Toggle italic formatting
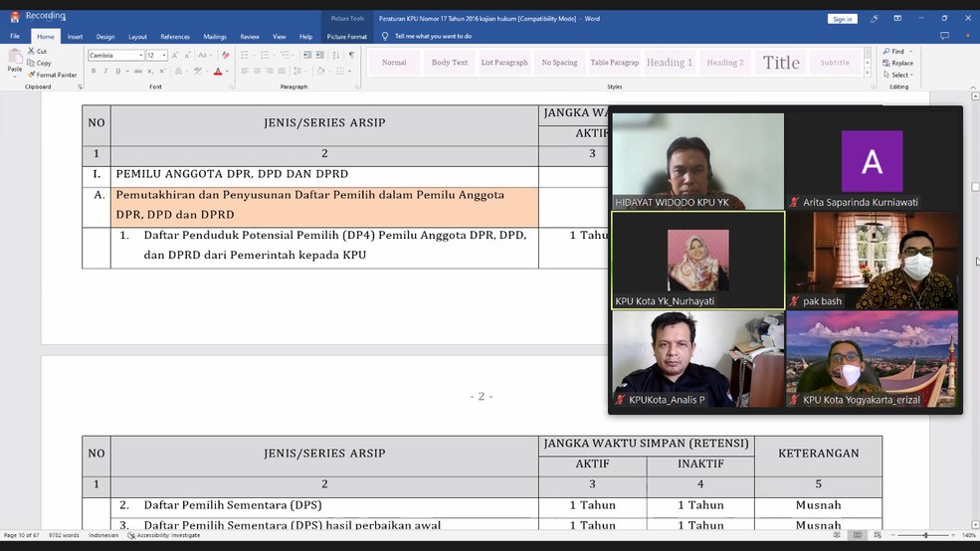 [x=105, y=71]
